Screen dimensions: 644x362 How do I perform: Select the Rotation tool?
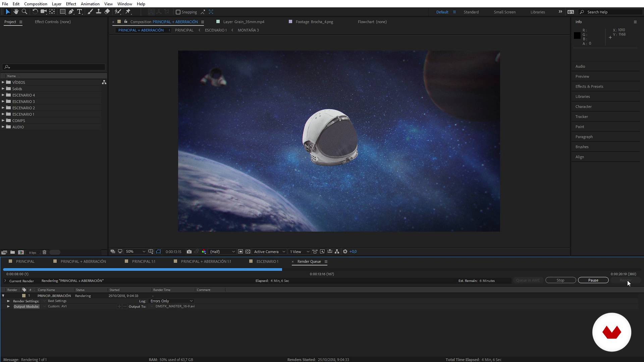[x=35, y=12]
